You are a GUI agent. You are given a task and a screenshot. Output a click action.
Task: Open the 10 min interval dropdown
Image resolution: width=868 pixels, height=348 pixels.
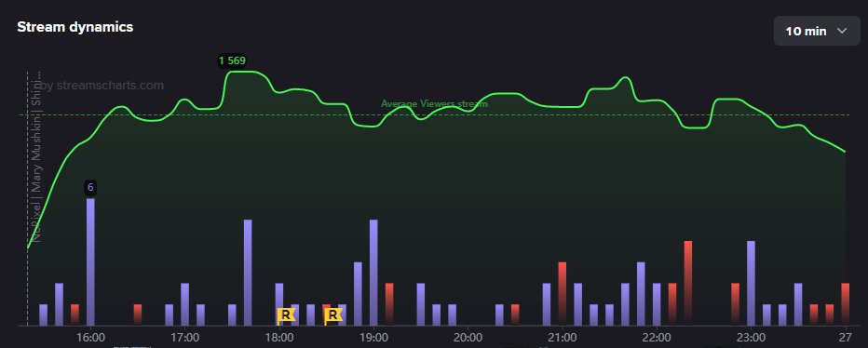(817, 31)
